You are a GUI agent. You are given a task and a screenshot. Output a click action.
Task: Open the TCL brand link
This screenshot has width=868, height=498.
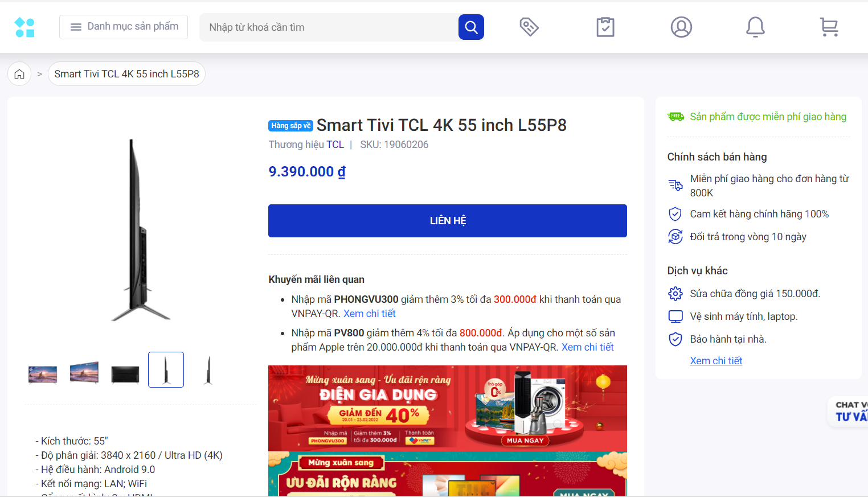(335, 145)
